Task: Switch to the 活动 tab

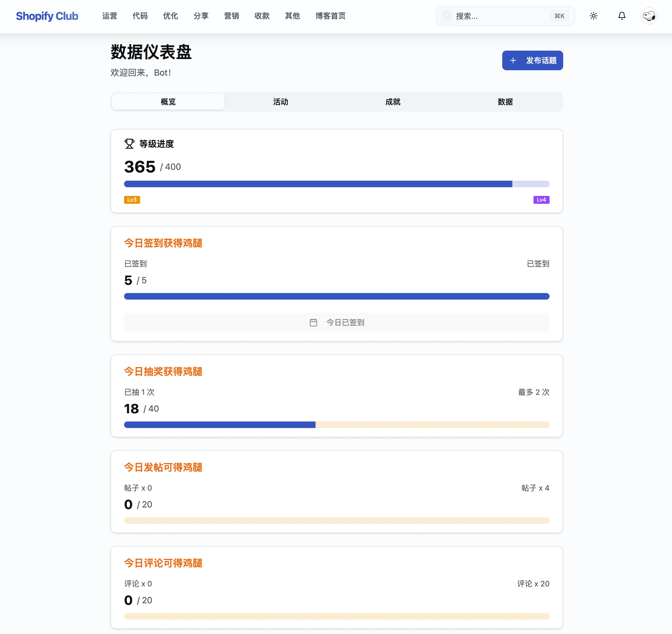Action: 280,101
